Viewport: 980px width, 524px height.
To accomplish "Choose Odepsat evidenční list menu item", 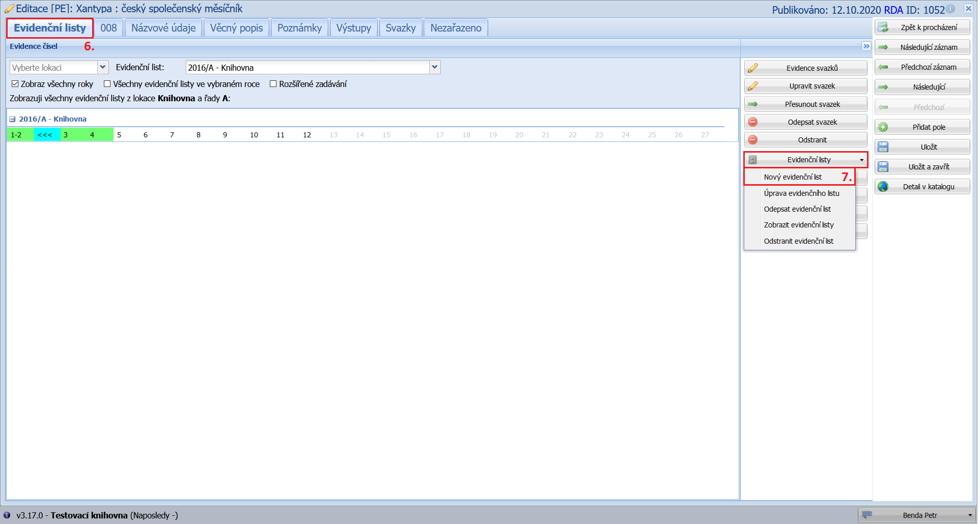I will 799,209.
